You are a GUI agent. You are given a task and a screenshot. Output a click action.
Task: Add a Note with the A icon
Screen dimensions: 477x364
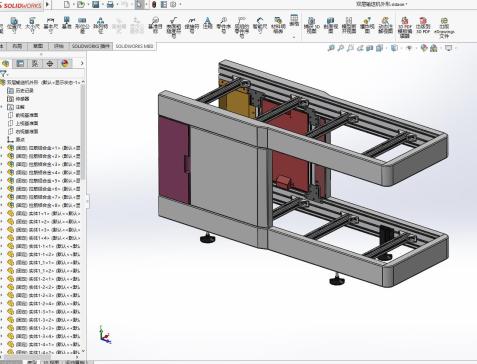(x=208, y=23)
